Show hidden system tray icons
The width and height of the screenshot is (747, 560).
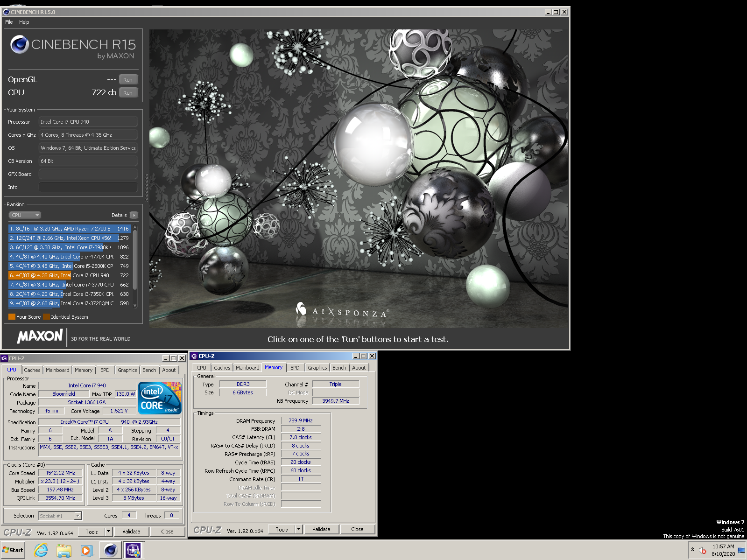pos(692,550)
